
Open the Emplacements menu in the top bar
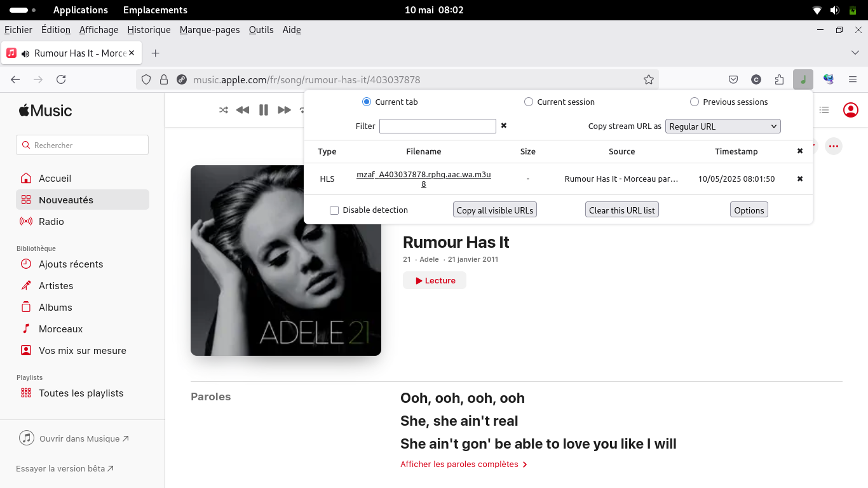(x=155, y=10)
